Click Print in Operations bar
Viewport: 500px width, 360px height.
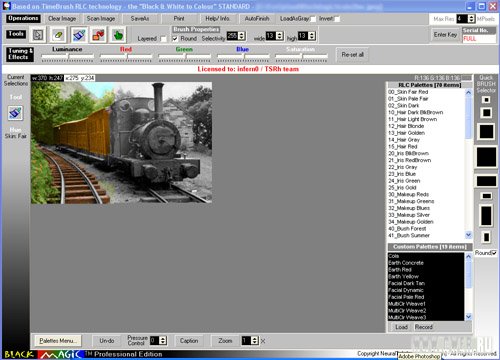179,19
